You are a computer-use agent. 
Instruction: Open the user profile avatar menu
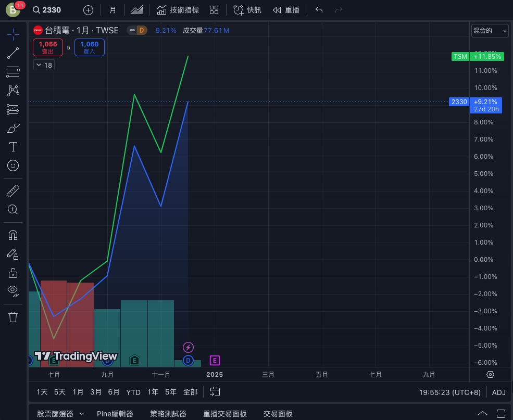[x=13, y=10]
